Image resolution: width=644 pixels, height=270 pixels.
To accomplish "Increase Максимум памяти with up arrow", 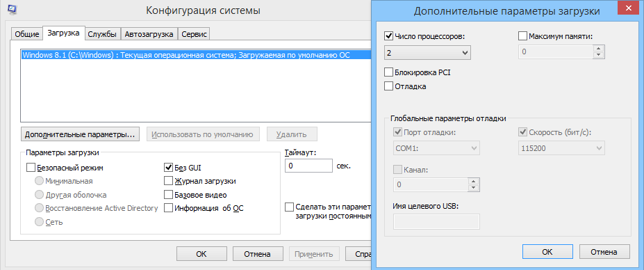I will coord(598,49).
